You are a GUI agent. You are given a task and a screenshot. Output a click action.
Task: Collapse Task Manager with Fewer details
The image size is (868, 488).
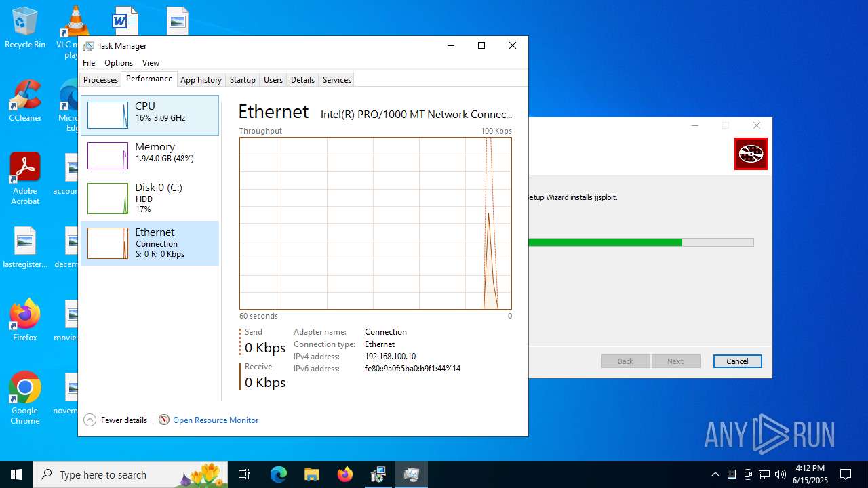click(115, 420)
